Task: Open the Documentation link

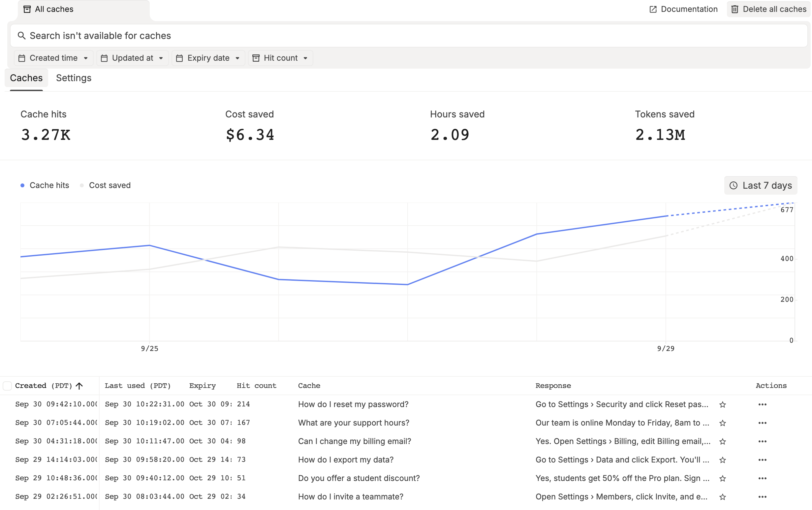Action: (x=683, y=9)
